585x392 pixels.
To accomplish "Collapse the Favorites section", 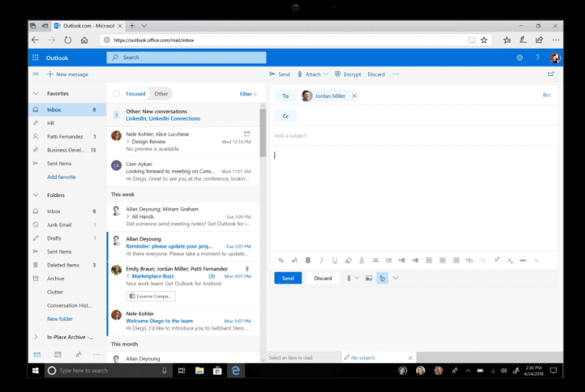I will 35,93.
